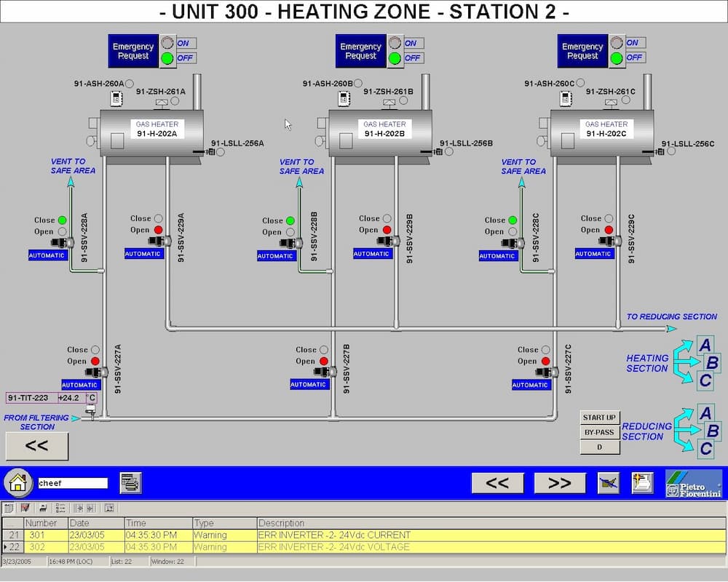Click the level switch icon 91-LSLL-256A
728x582 pixels.
point(210,152)
